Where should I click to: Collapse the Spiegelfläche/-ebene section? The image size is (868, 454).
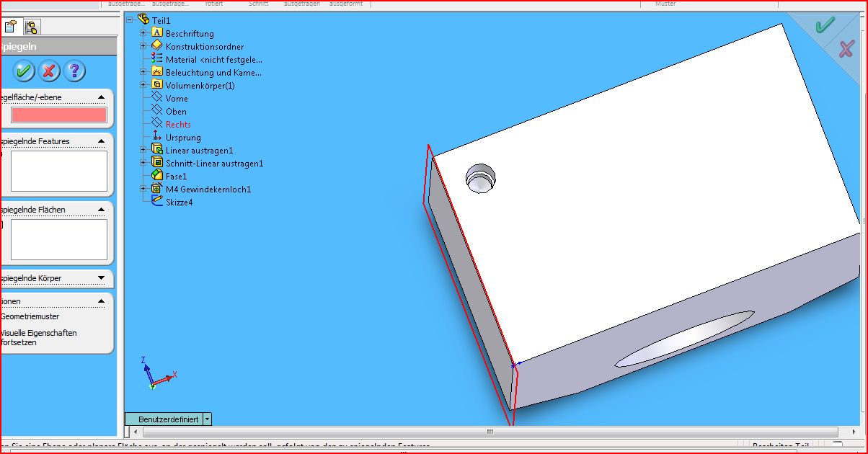point(101,97)
